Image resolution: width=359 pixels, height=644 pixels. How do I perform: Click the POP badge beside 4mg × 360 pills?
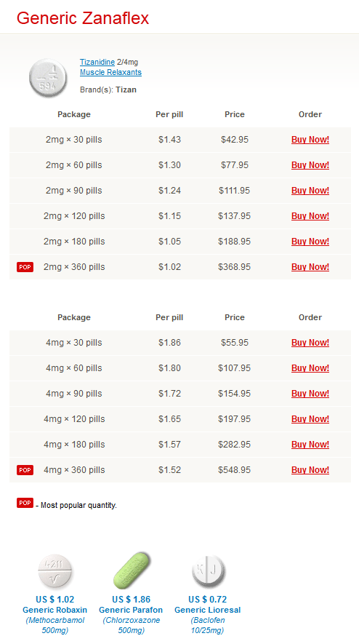[x=25, y=470]
